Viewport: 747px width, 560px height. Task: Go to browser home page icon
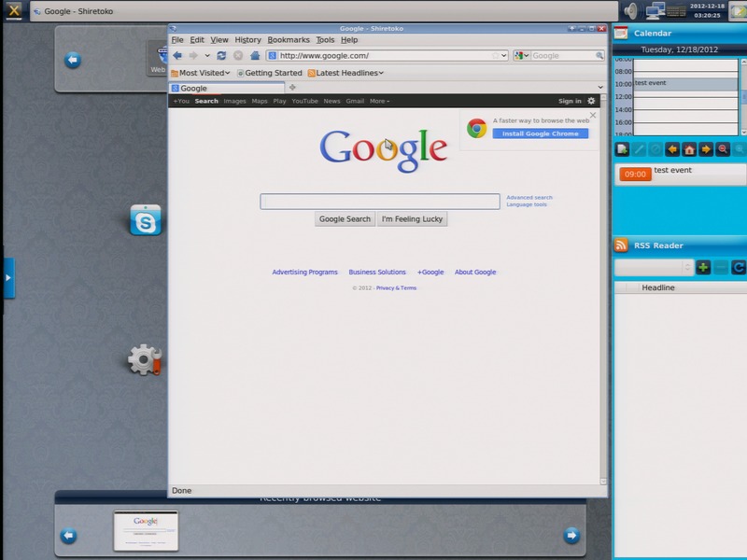[x=255, y=56]
